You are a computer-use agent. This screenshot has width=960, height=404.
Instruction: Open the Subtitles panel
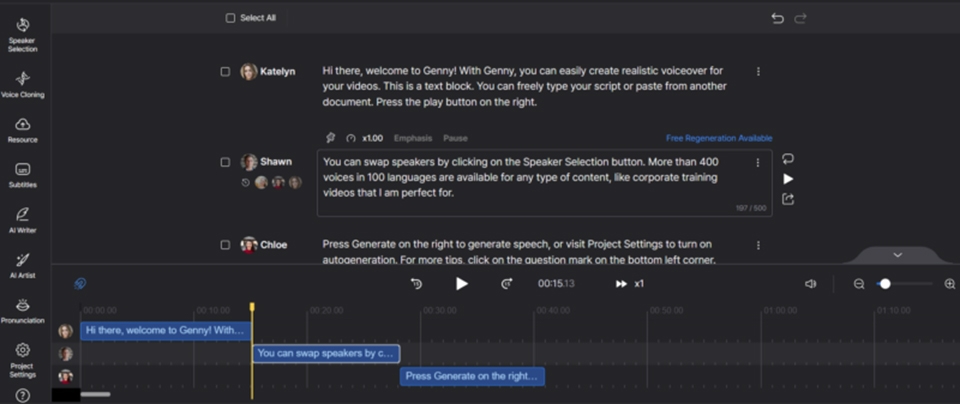[22, 174]
